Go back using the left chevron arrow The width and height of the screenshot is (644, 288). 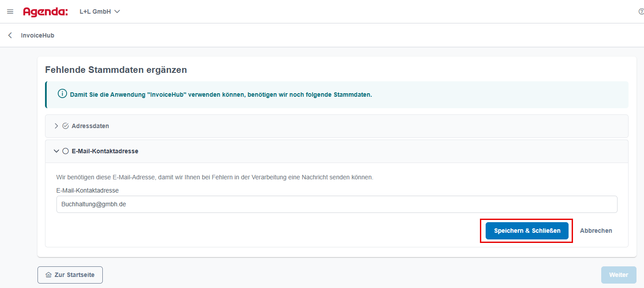pyautogui.click(x=10, y=35)
